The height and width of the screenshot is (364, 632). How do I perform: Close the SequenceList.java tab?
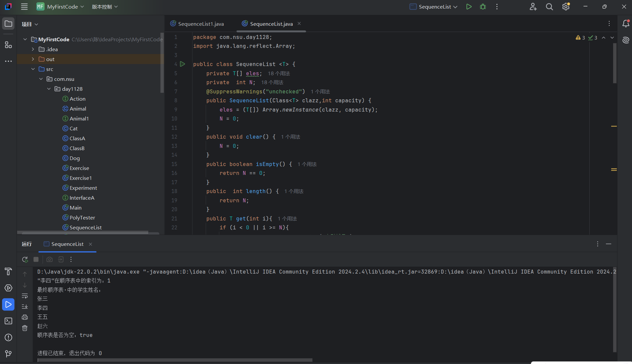[299, 23]
